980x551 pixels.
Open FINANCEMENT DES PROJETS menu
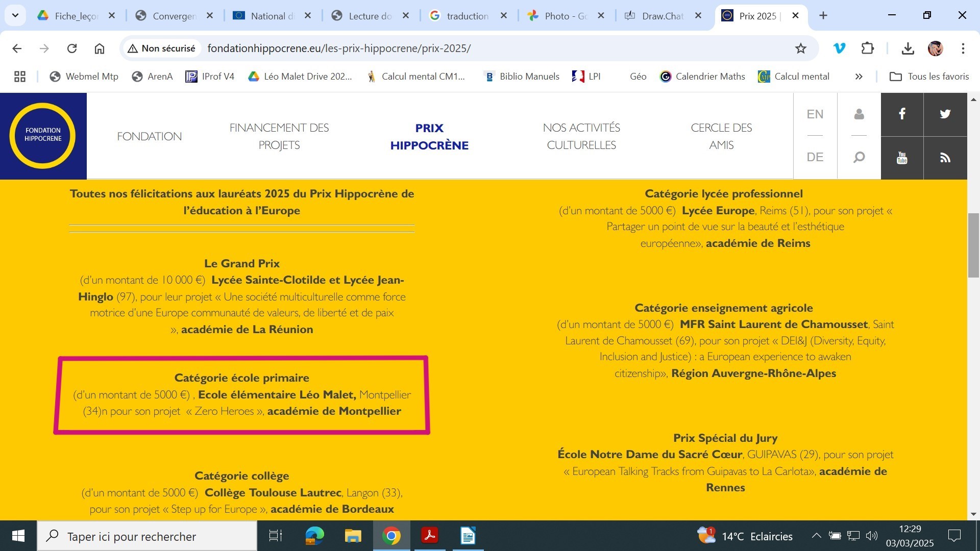(x=279, y=136)
